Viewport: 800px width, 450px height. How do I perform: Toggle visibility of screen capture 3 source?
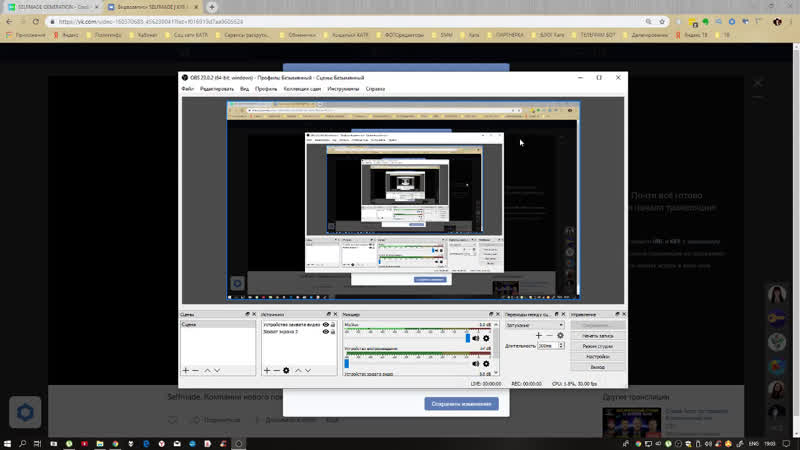tap(326, 332)
